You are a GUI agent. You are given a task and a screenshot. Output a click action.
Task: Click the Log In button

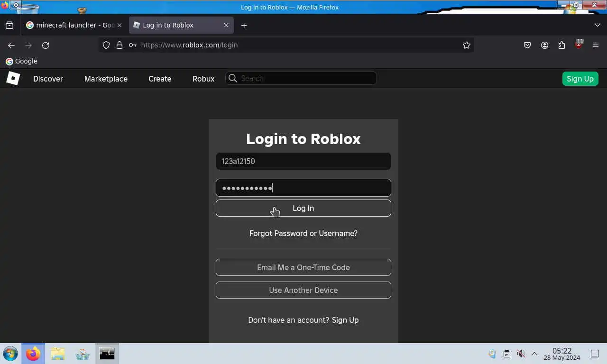303,208
